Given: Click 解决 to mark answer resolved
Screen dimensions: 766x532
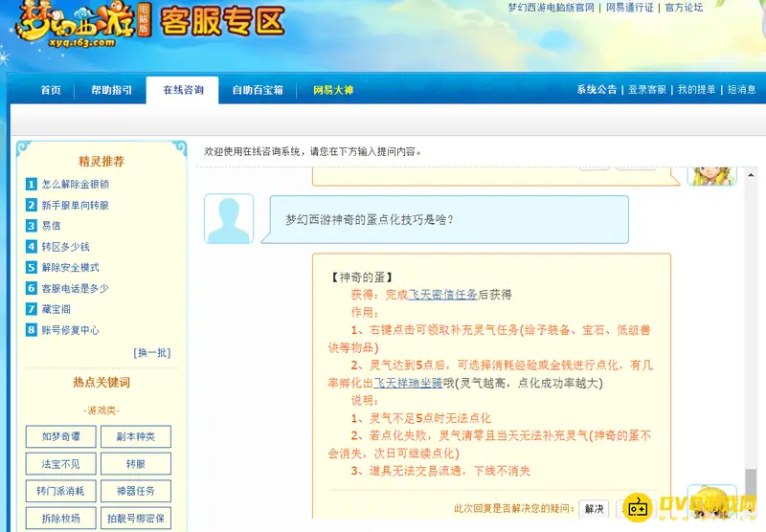Looking at the screenshot, I should point(594,509).
